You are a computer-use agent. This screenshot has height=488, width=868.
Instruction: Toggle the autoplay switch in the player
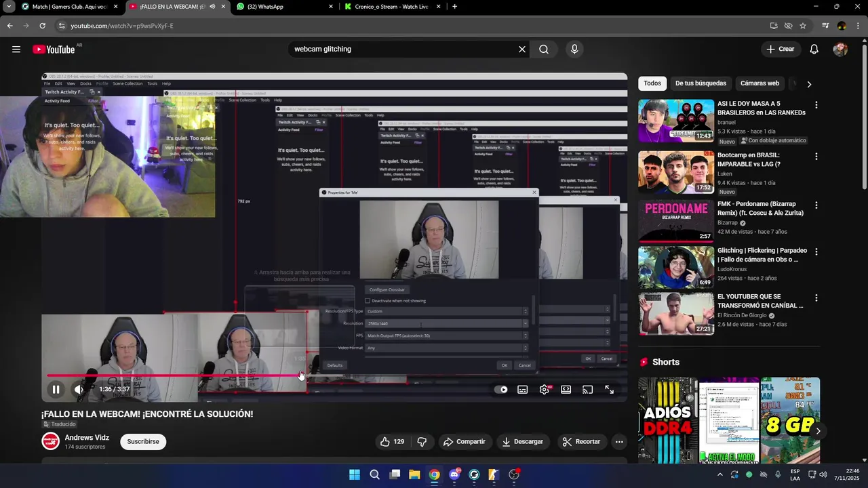coord(501,390)
